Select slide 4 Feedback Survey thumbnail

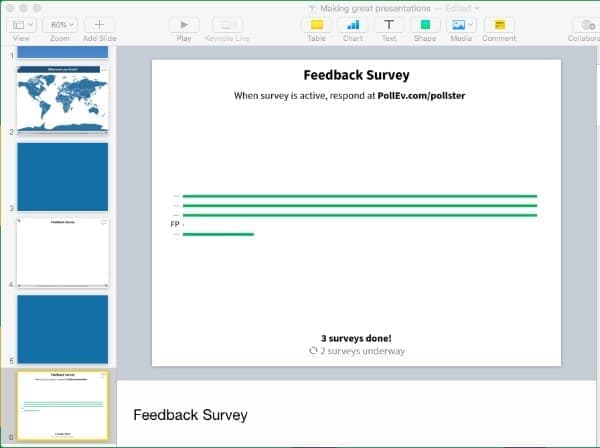62,251
